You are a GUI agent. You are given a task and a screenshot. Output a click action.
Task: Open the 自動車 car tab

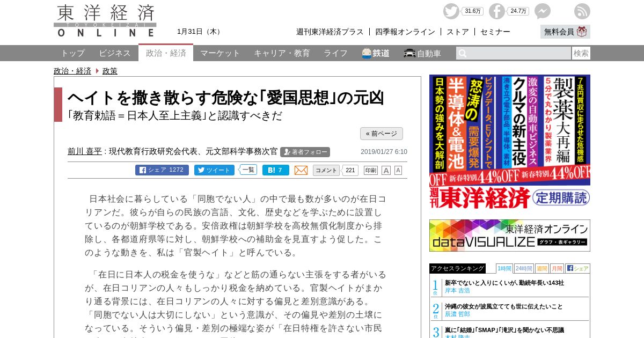[x=422, y=53]
